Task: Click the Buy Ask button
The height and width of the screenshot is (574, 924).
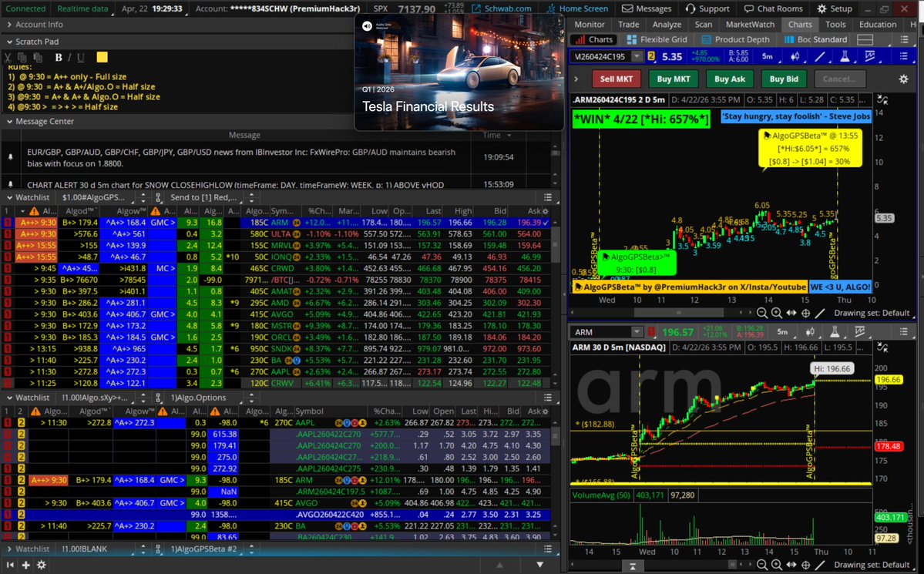Action: click(730, 79)
